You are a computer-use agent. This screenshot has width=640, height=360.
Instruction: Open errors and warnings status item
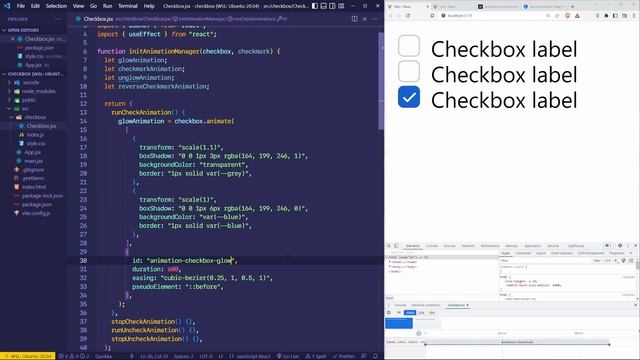[x=73, y=356]
